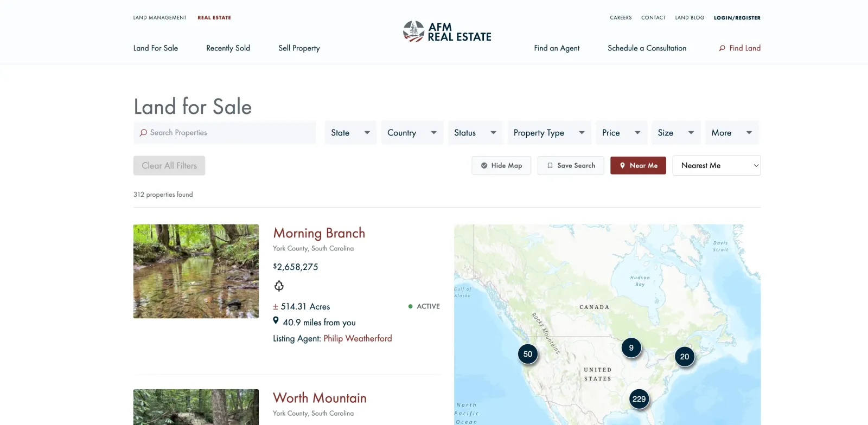868x425 pixels.
Task: Open the Morning Branch listing title
Action: 319,233
